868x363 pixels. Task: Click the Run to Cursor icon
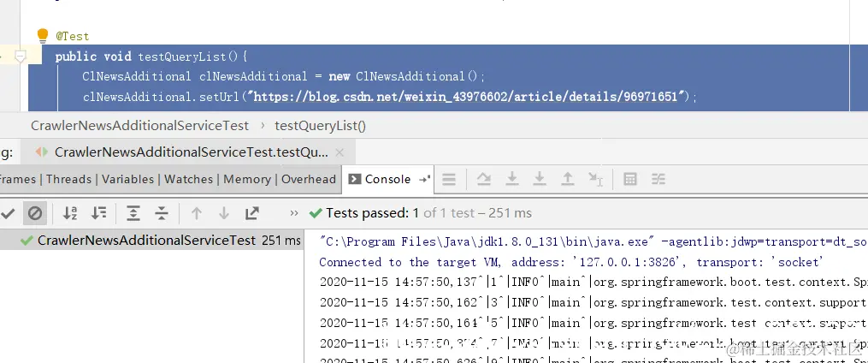tap(596, 179)
